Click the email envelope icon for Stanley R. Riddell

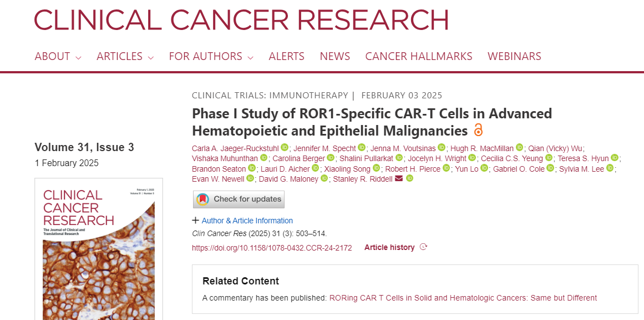398,179
